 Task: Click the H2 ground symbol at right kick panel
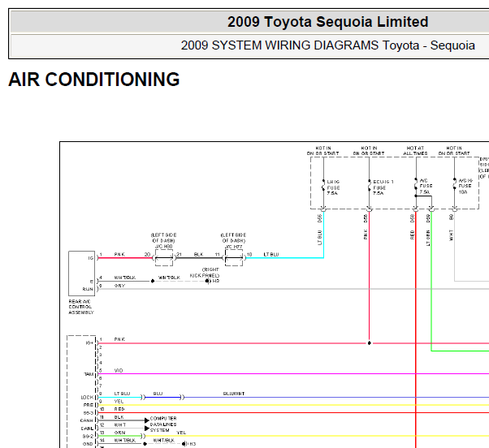tap(208, 281)
